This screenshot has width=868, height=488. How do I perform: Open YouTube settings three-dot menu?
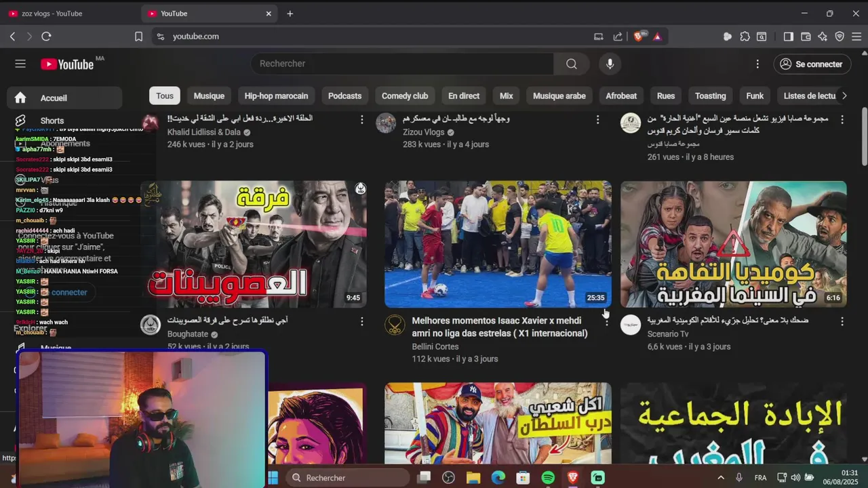point(757,64)
